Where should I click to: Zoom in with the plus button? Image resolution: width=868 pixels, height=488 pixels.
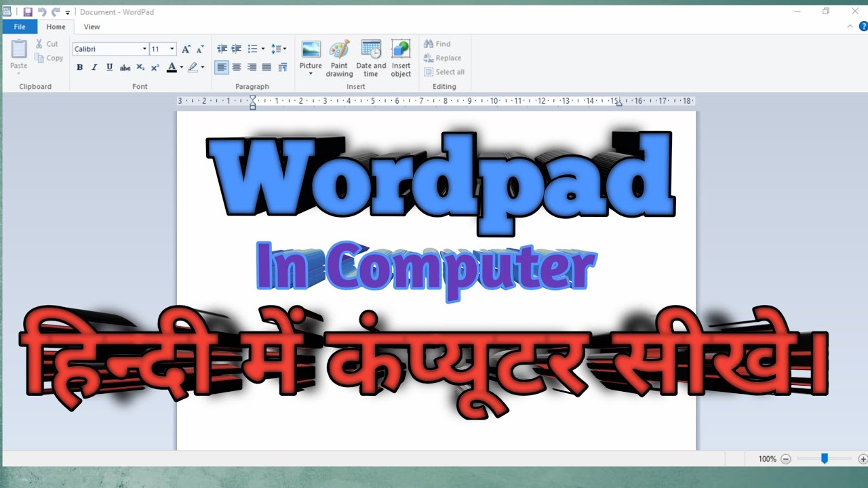[x=863, y=459]
